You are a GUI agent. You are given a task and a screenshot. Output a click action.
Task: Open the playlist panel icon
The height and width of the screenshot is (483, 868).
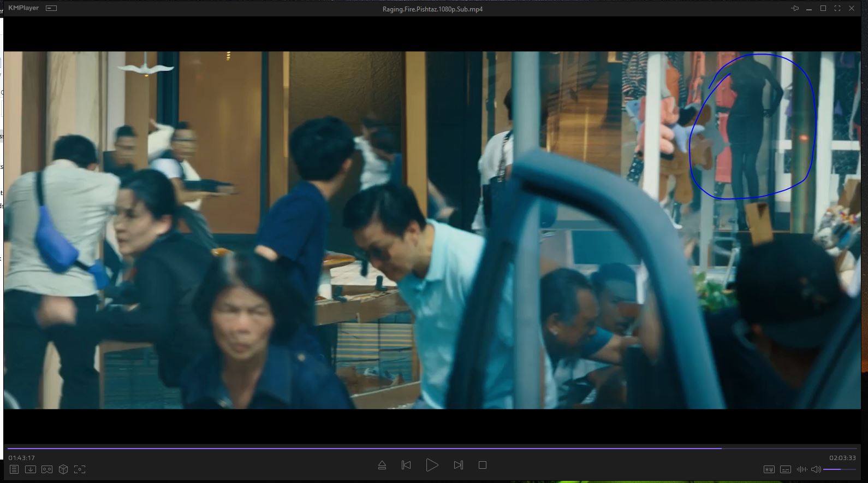click(14, 469)
